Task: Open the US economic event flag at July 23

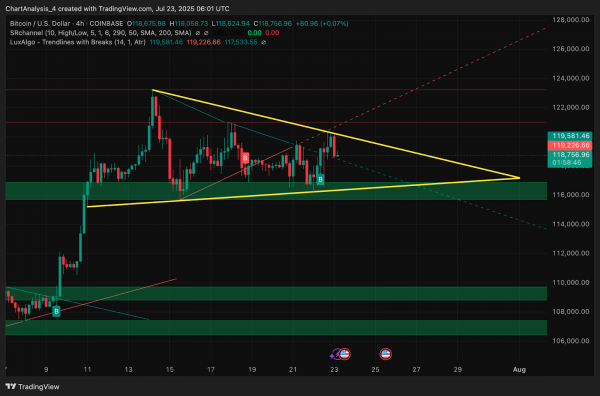Action: (x=345, y=354)
